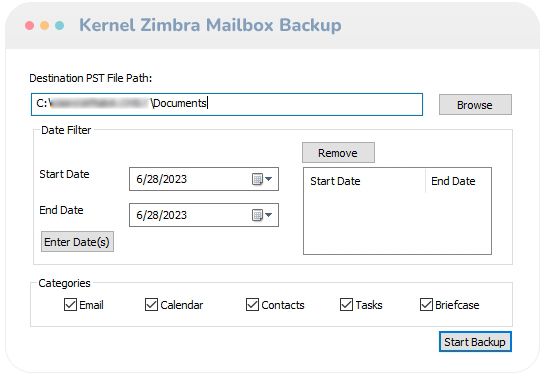Click the Remove button
This screenshot has height=380, width=545.
pyautogui.click(x=338, y=153)
